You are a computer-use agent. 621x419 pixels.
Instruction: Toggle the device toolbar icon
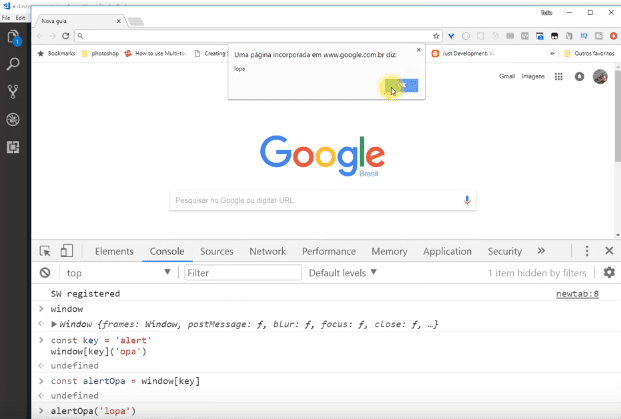tap(67, 252)
